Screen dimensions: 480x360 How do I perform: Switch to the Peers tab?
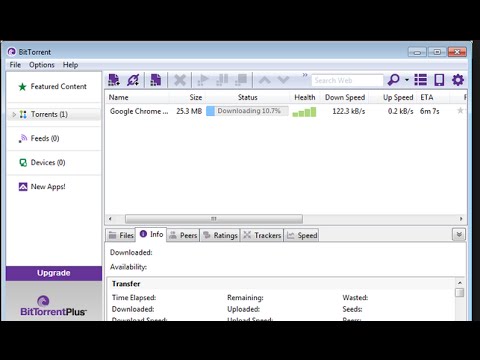(183, 235)
